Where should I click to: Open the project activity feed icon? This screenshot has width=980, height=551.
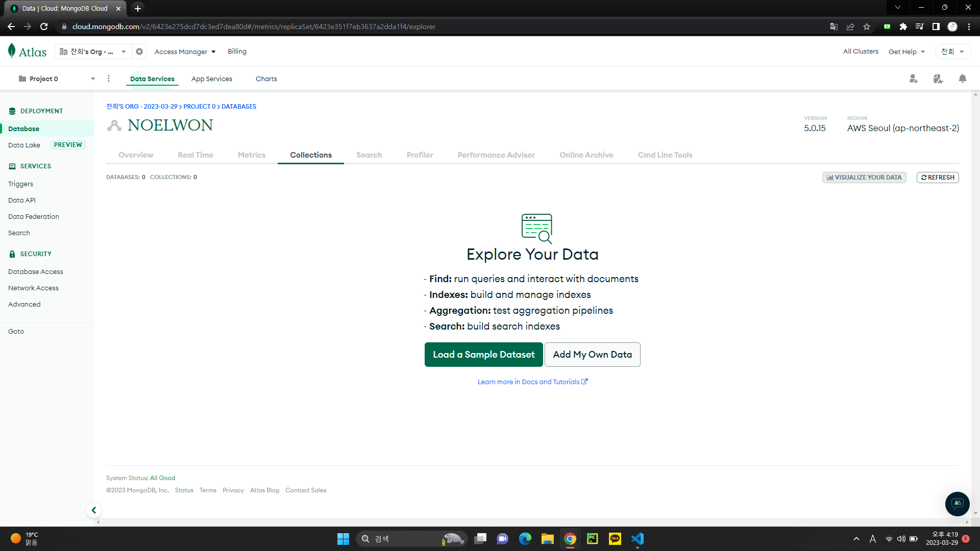tap(938, 79)
